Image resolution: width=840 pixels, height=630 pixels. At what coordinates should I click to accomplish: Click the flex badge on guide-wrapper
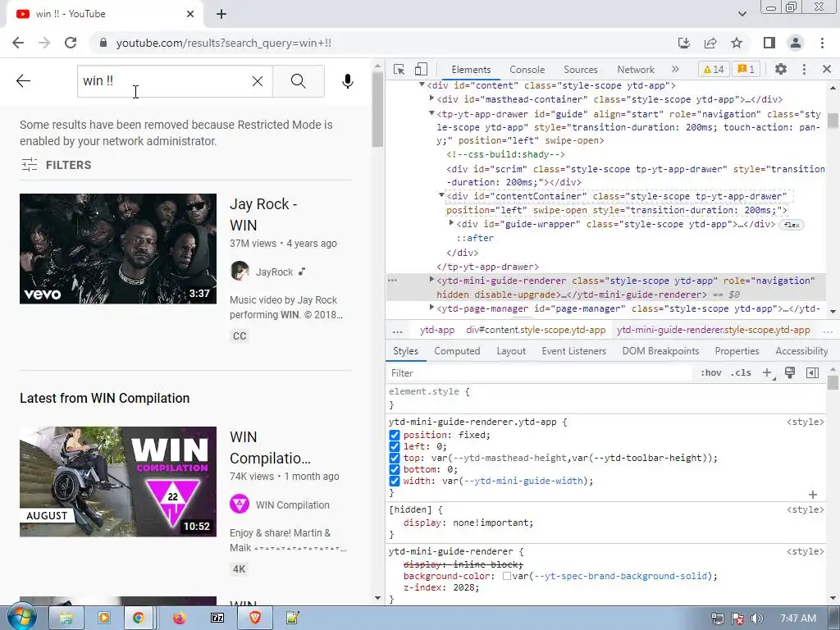792,225
